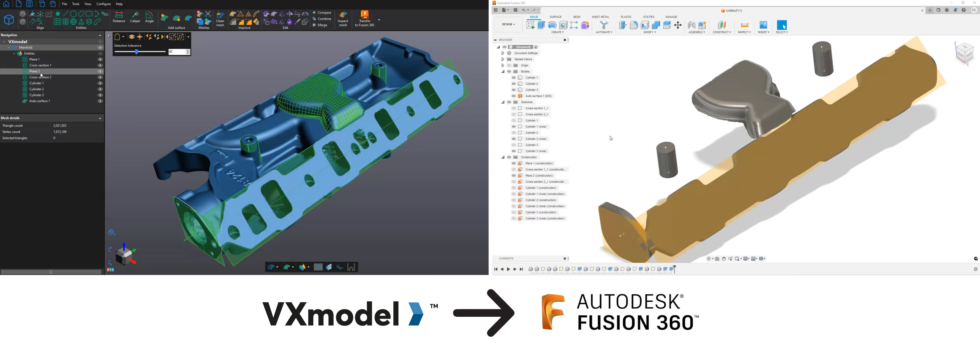Viewport: 980px width, 350px height.
Task: Click the Measure icon in Inspect group
Action: (745, 25)
